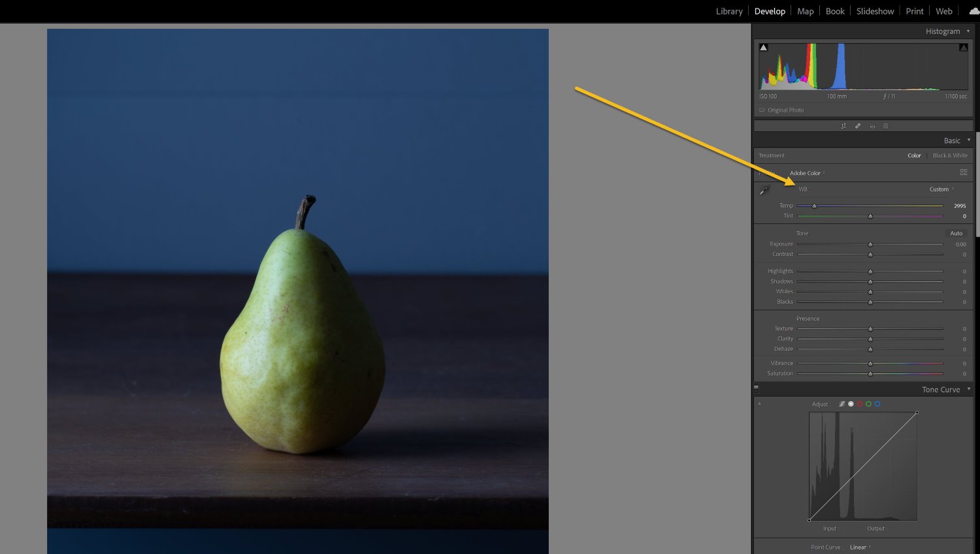The height and width of the screenshot is (554, 980).
Task: Select the Crop Overlay tool
Action: [x=844, y=125]
